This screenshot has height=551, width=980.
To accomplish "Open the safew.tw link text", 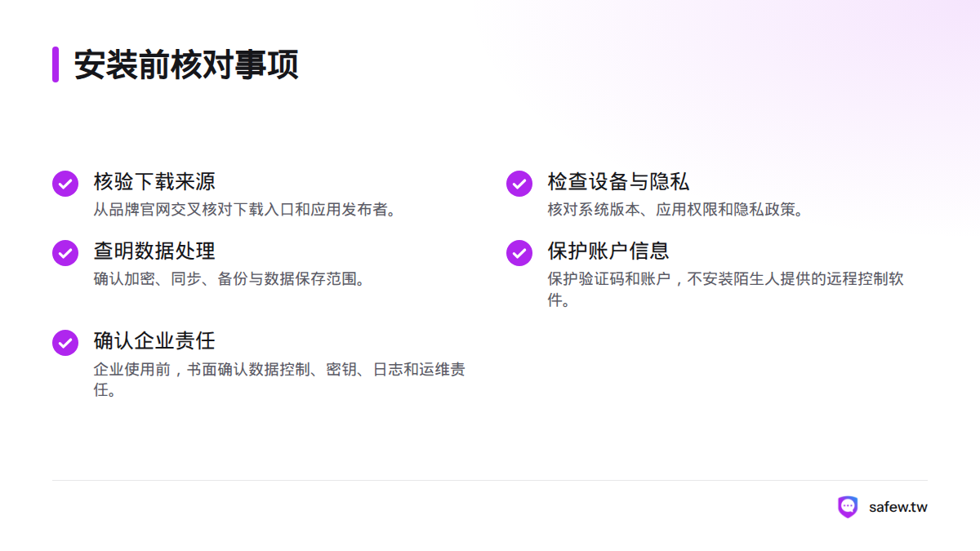I will pyautogui.click(x=898, y=507).
